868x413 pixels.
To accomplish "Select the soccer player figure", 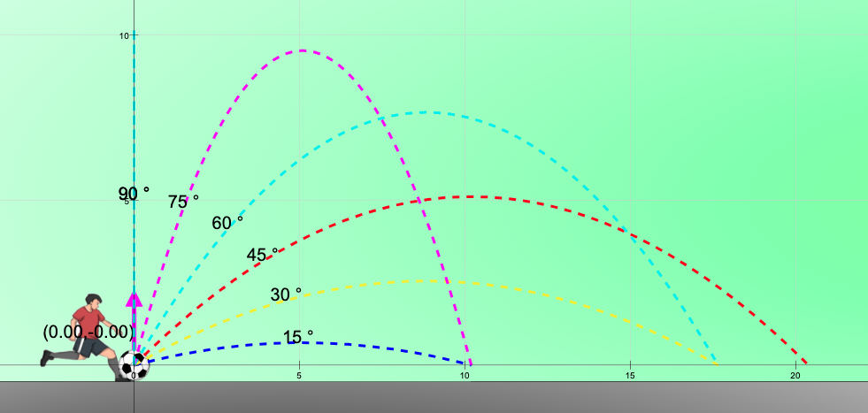I will click(85, 336).
